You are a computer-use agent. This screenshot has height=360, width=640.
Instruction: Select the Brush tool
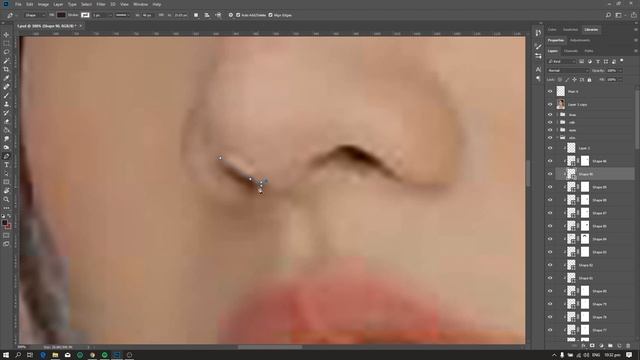6,96
